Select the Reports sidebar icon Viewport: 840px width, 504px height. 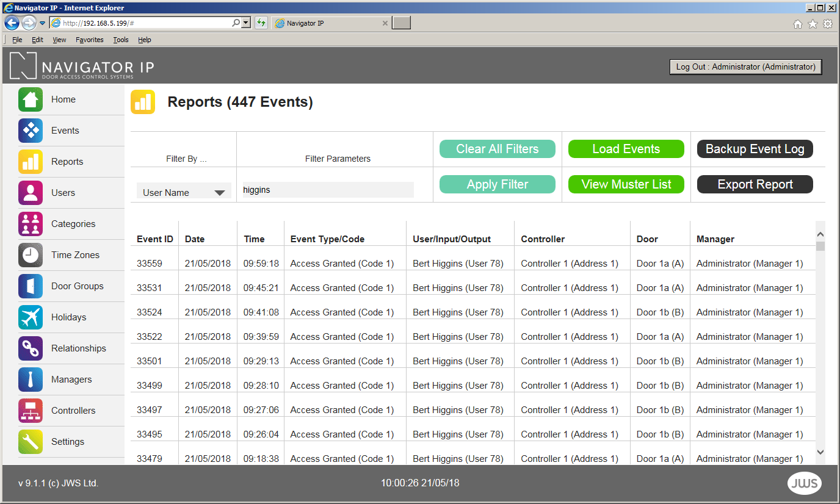(x=31, y=162)
